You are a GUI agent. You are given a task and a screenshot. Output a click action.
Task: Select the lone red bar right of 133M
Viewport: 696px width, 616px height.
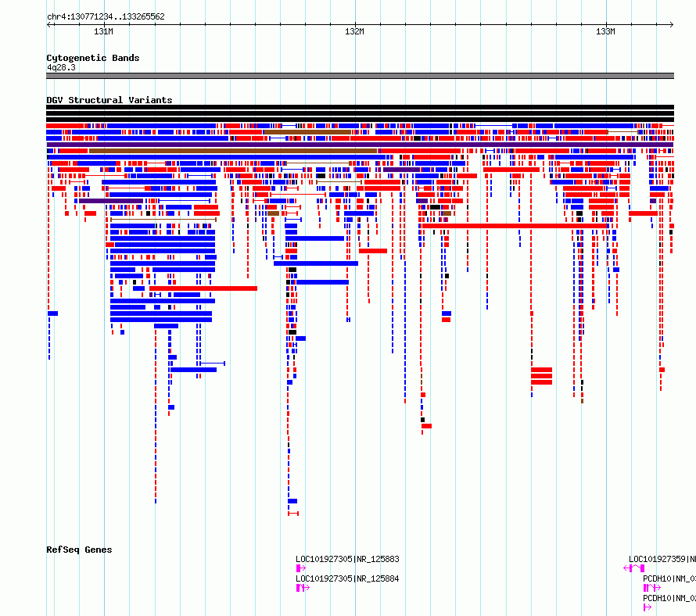pos(643,213)
